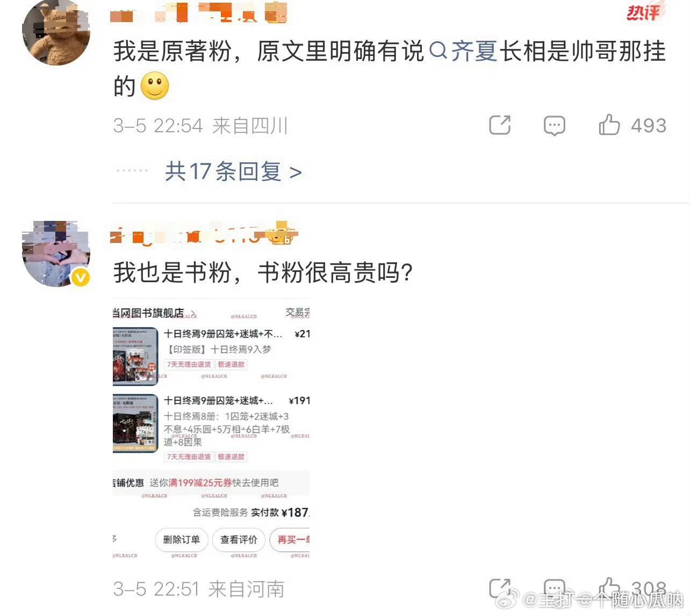The width and height of the screenshot is (690, 616).
Task: Tap reply bubble icon on second comment
Action: click(x=554, y=589)
